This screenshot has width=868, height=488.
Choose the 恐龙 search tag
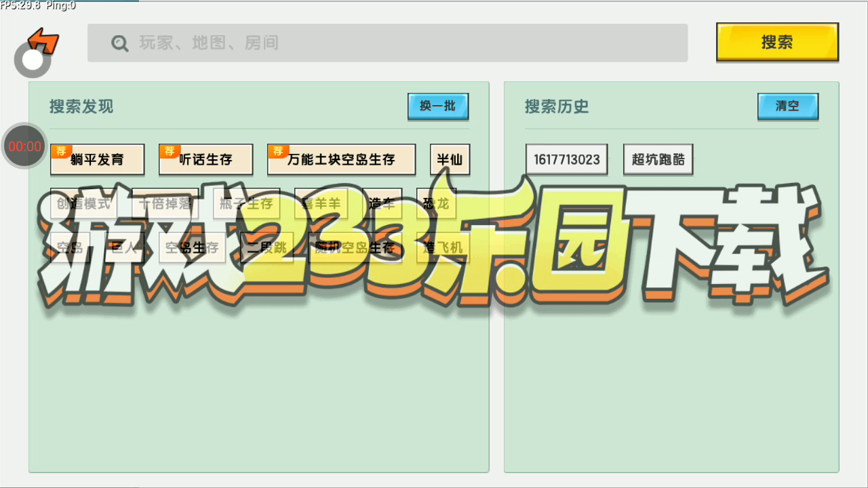[436, 203]
